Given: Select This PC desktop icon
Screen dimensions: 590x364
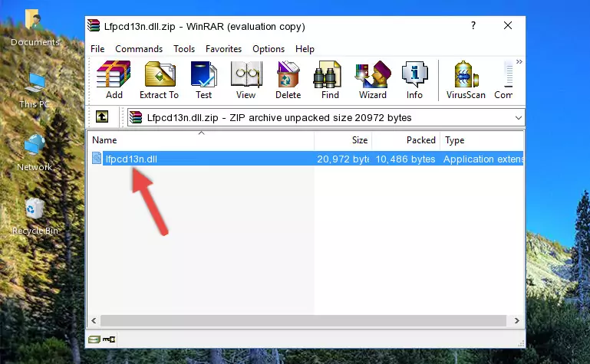Looking at the screenshot, I should 35,91.
